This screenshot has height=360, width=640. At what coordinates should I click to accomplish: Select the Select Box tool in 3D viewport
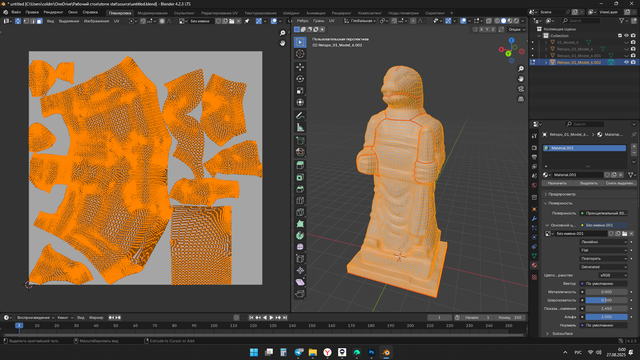pyautogui.click(x=300, y=42)
